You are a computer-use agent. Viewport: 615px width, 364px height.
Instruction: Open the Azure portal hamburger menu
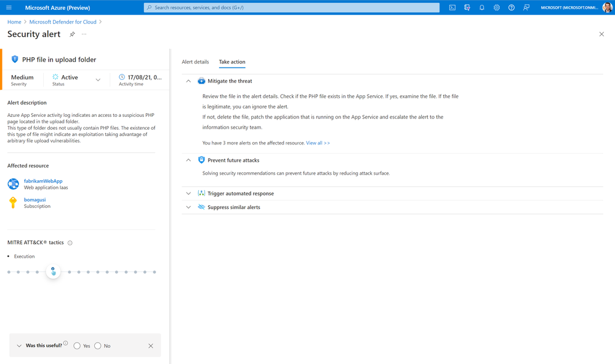[x=9, y=7]
